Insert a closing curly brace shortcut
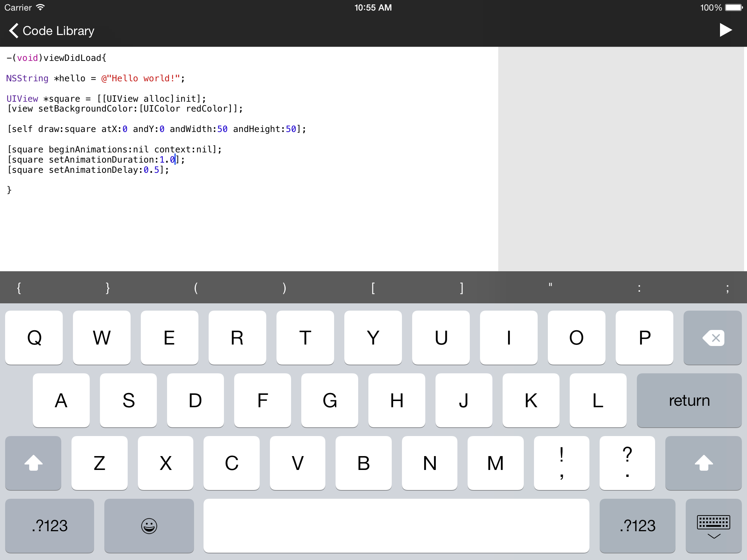The width and height of the screenshot is (747, 560). tap(108, 288)
